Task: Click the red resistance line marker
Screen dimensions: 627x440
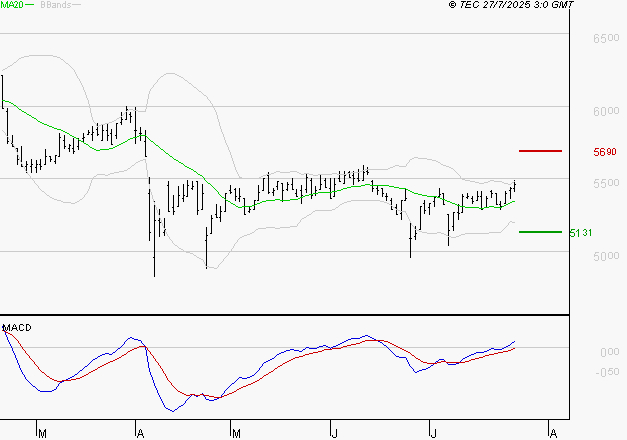Action: (540, 151)
